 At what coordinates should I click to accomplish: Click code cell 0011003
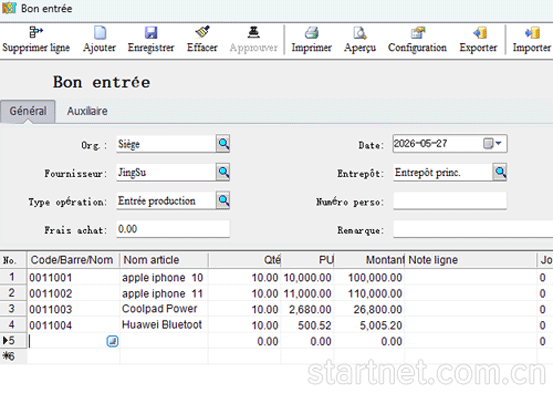pyautogui.click(x=73, y=309)
